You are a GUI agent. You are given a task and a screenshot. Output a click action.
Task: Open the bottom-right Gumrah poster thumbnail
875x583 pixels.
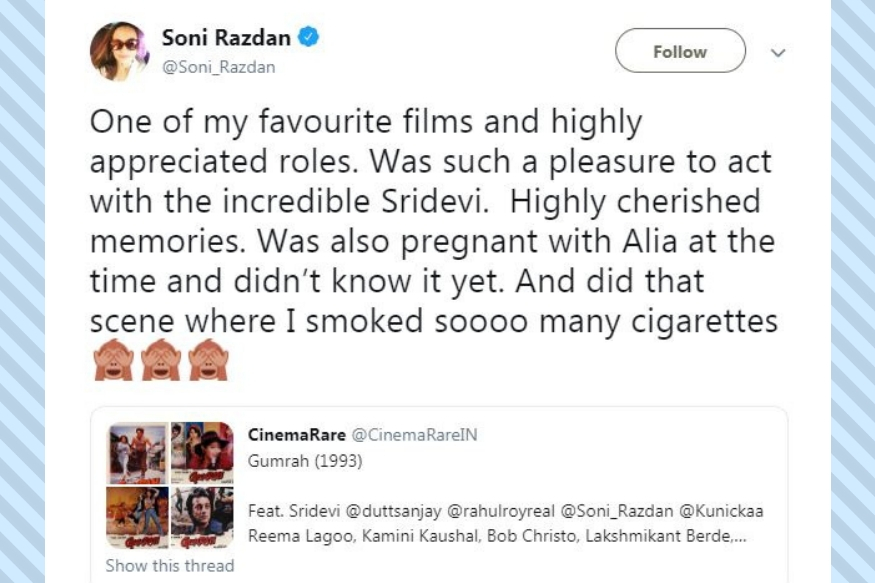point(202,517)
